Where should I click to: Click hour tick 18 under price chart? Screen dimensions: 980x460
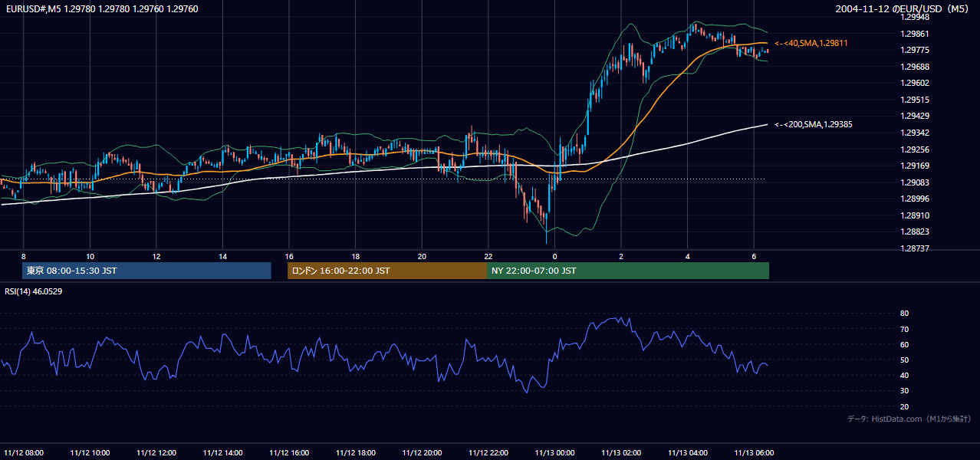click(x=356, y=256)
